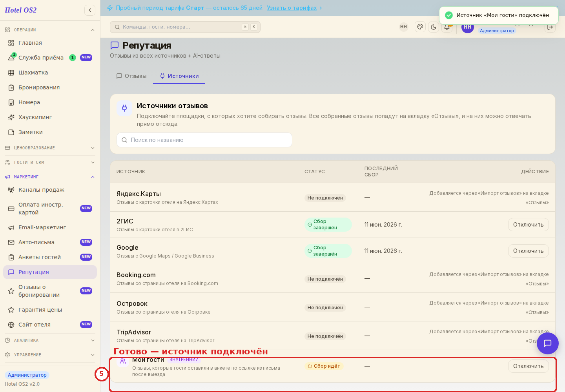The width and height of the screenshot is (565, 392).
Task: Expand the Управление section
Action: (50, 355)
